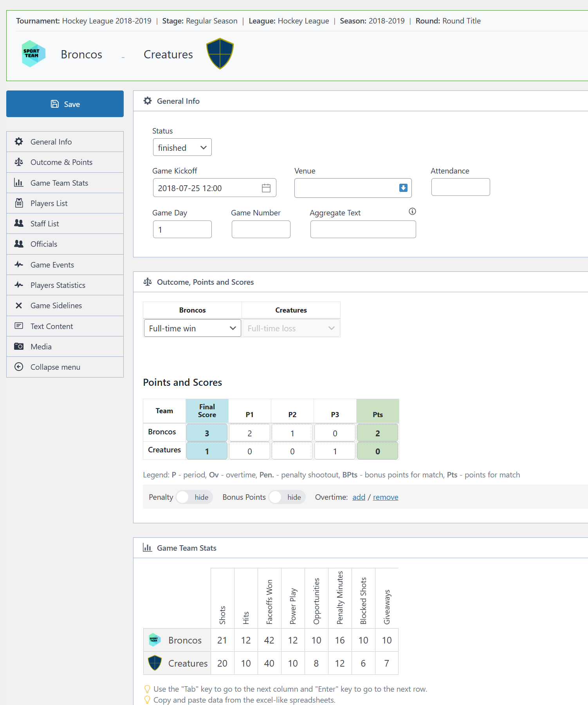588x705 pixels.
Task: Expand the Venue selector dropdown
Action: [x=403, y=188]
